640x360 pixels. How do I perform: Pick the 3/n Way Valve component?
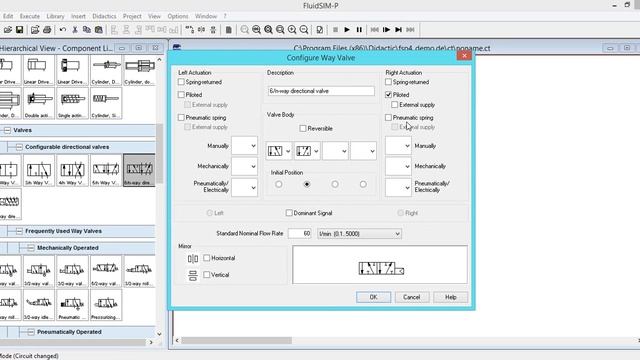tap(39, 171)
